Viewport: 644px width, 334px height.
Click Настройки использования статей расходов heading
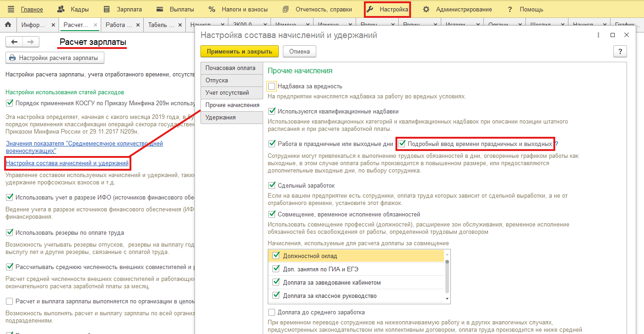pos(65,92)
